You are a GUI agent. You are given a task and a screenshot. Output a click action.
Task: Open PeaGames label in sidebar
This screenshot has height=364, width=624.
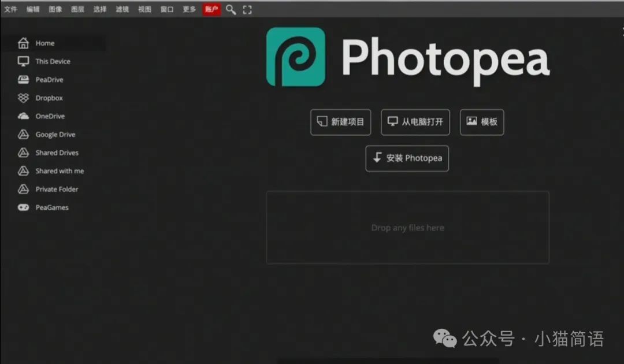(x=52, y=207)
